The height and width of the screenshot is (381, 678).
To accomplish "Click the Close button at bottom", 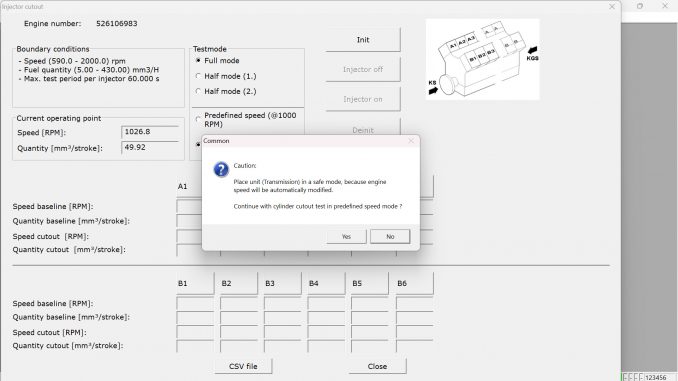I will pos(377,366).
